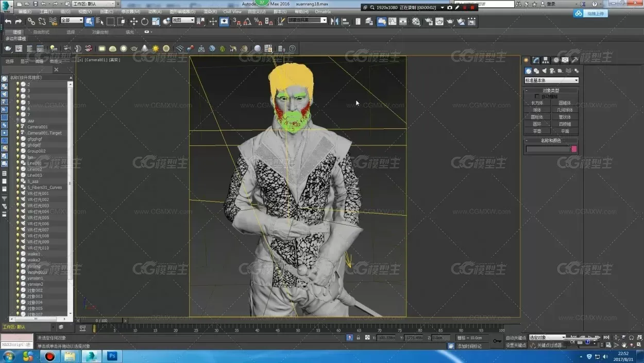
Task: Open the 编辑(E) menu
Action: coord(24,11)
